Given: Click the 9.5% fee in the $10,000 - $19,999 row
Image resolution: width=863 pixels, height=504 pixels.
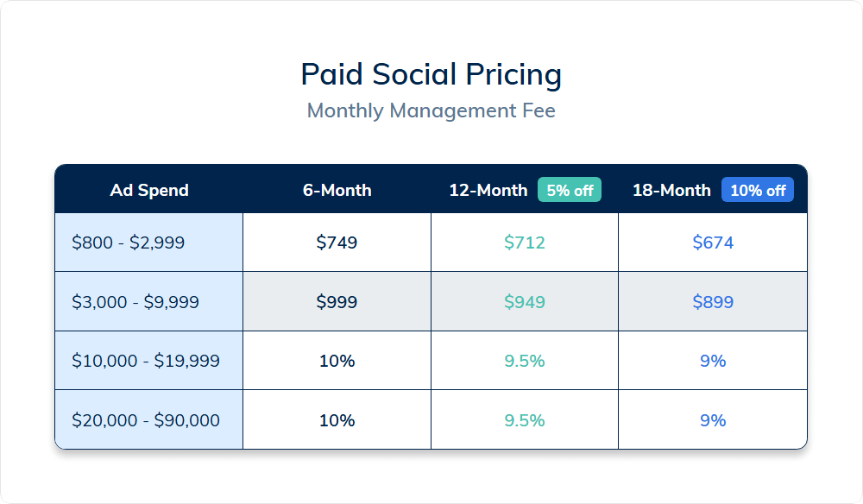Looking at the screenshot, I should [525, 361].
